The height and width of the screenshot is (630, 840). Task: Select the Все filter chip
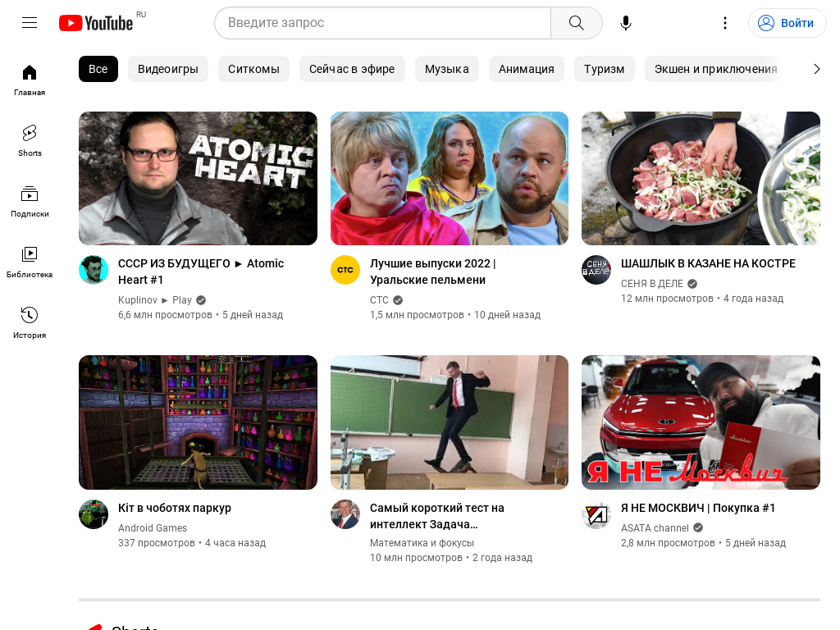click(98, 69)
